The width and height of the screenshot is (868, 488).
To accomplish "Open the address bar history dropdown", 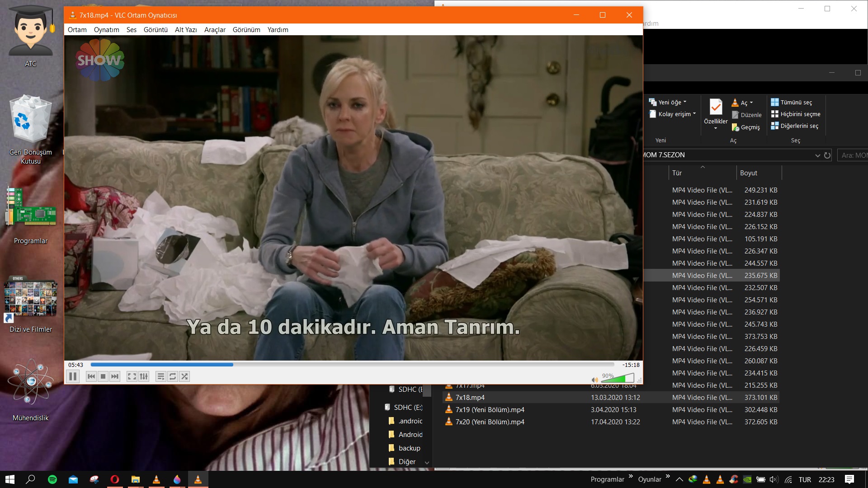I will pos(817,155).
